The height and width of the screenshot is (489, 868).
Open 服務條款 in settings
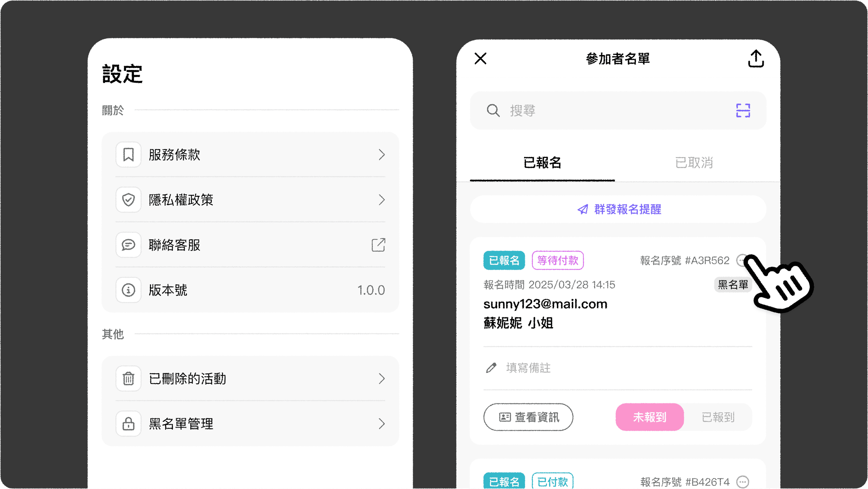250,154
